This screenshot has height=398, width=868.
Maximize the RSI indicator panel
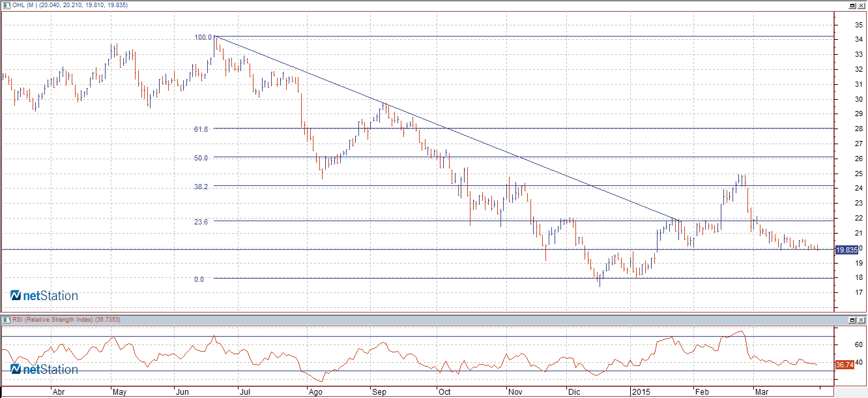pyautogui.click(x=852, y=320)
